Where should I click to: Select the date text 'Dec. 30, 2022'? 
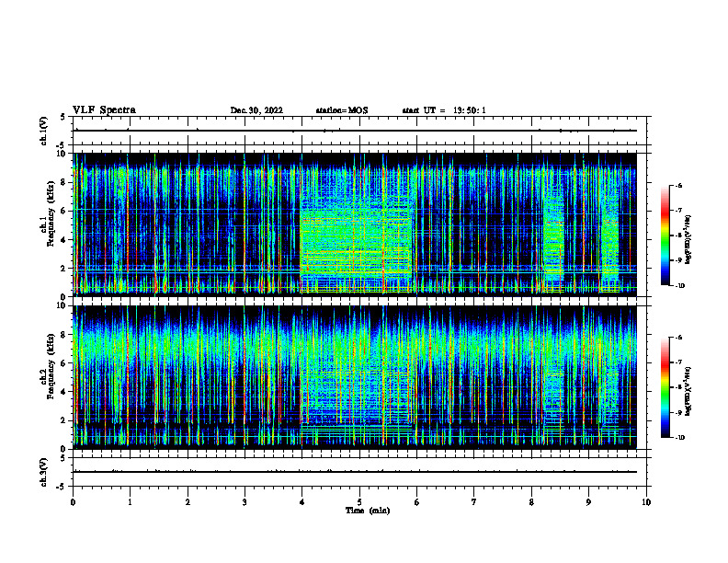click(256, 110)
